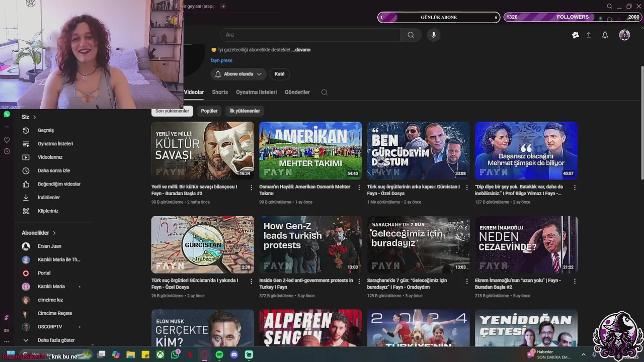Expand the Abonelikler section chevron
Viewport: 644px width, 362px height.
click(54, 233)
